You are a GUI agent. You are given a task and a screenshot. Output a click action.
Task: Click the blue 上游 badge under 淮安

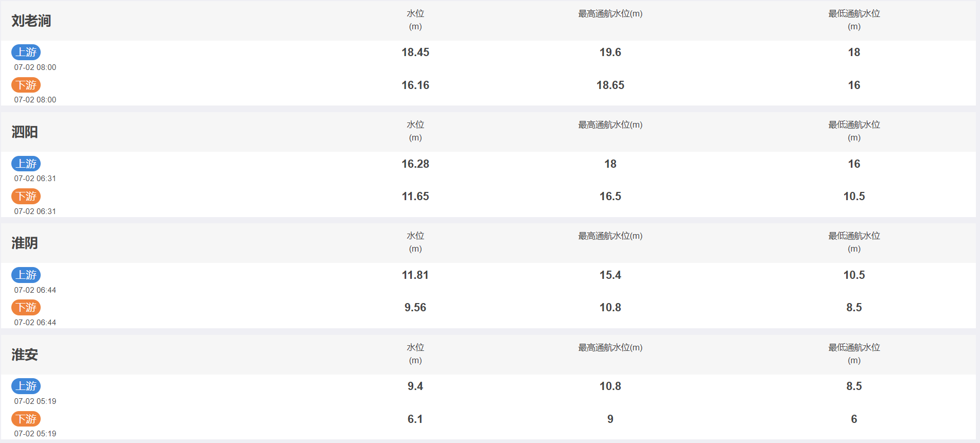tap(26, 386)
